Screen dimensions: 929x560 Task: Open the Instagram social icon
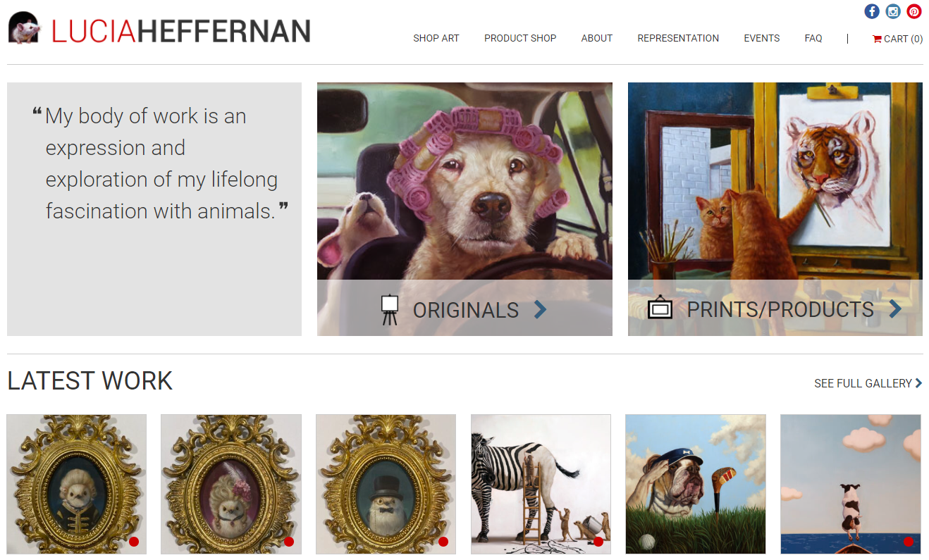(893, 11)
